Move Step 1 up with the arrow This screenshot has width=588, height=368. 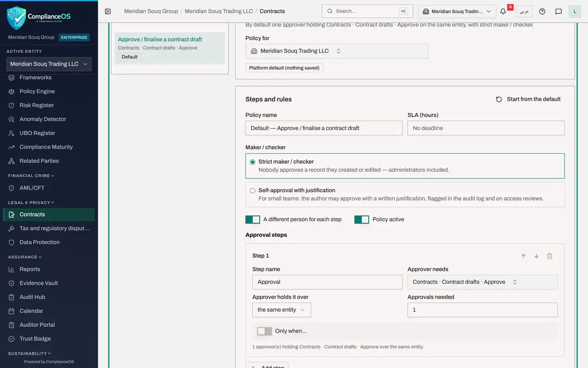(523, 256)
